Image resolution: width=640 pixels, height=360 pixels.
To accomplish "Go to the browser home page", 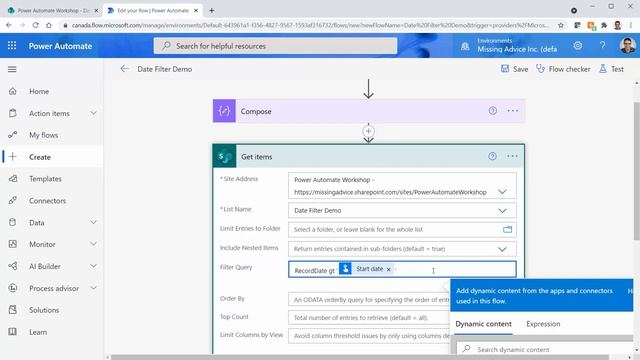I will [49, 25].
